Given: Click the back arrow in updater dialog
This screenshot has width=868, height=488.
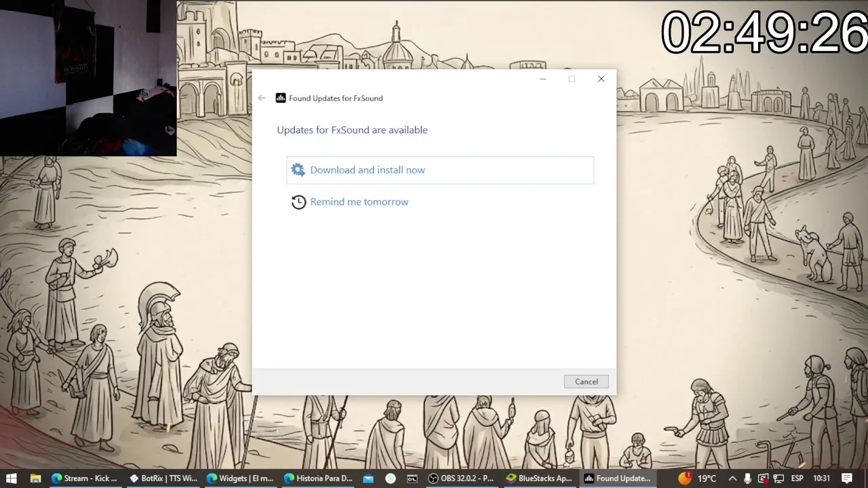Looking at the screenshot, I should point(262,98).
